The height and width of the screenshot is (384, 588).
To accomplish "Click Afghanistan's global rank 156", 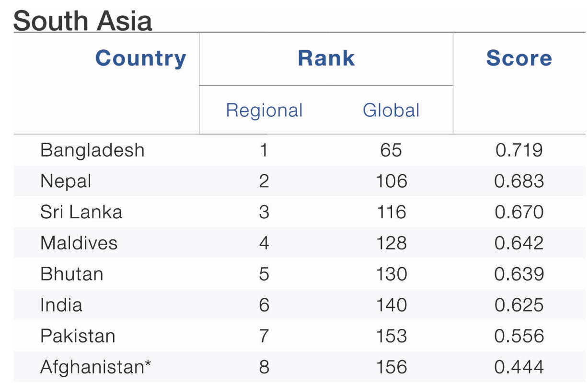I will point(392,367).
